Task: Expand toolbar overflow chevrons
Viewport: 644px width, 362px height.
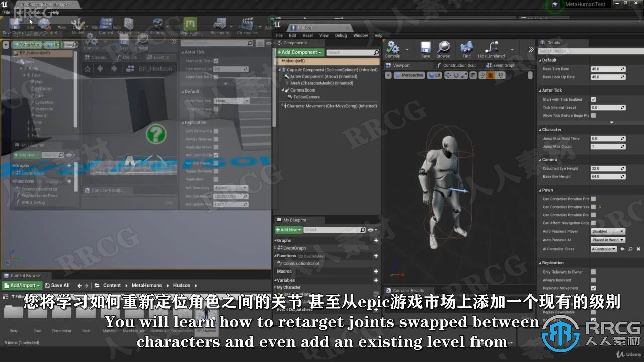Action: point(531,49)
